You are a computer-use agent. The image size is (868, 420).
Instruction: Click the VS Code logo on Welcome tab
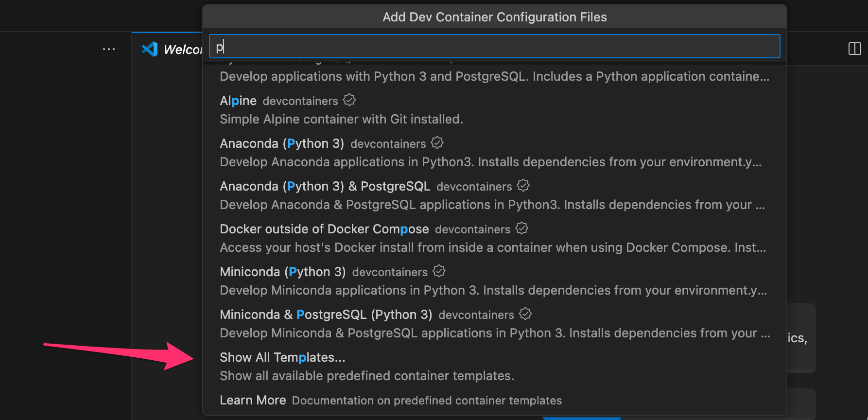click(x=150, y=49)
